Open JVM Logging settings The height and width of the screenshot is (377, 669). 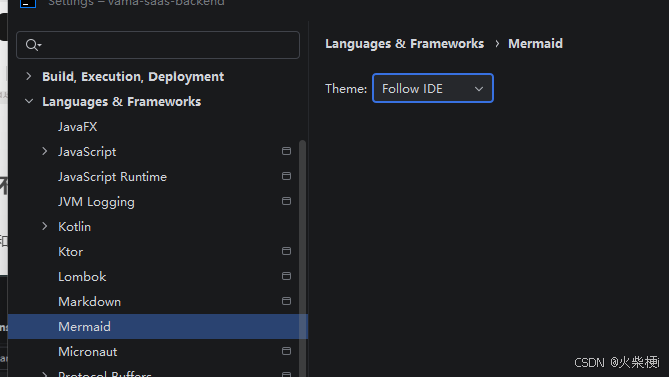click(96, 202)
